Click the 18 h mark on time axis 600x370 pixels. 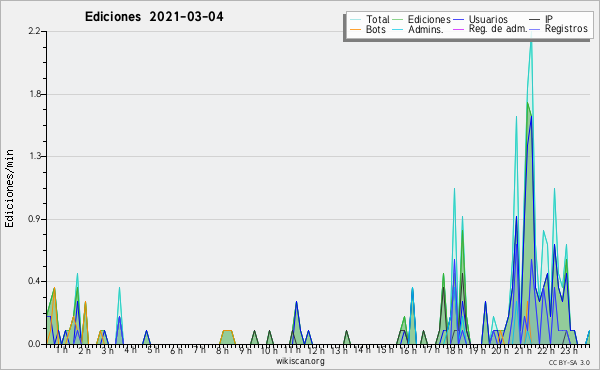point(453,350)
